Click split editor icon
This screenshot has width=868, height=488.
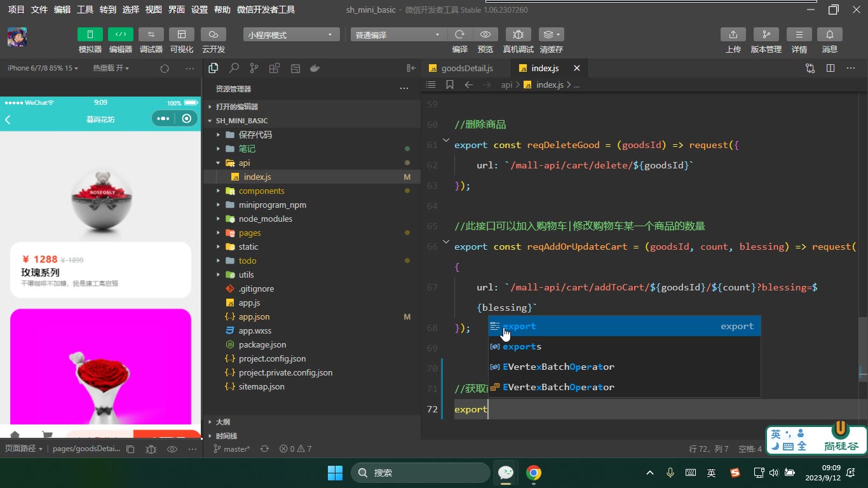pos(831,68)
